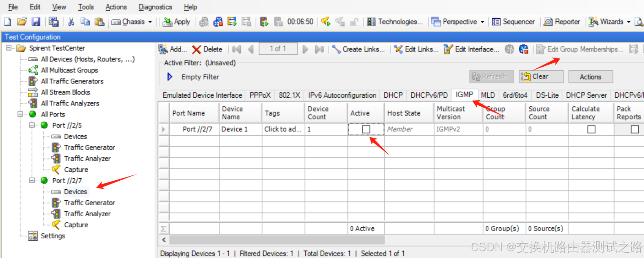Click the Paste clipboard icon
The height and width of the screenshot is (258, 644).
tap(99, 22)
